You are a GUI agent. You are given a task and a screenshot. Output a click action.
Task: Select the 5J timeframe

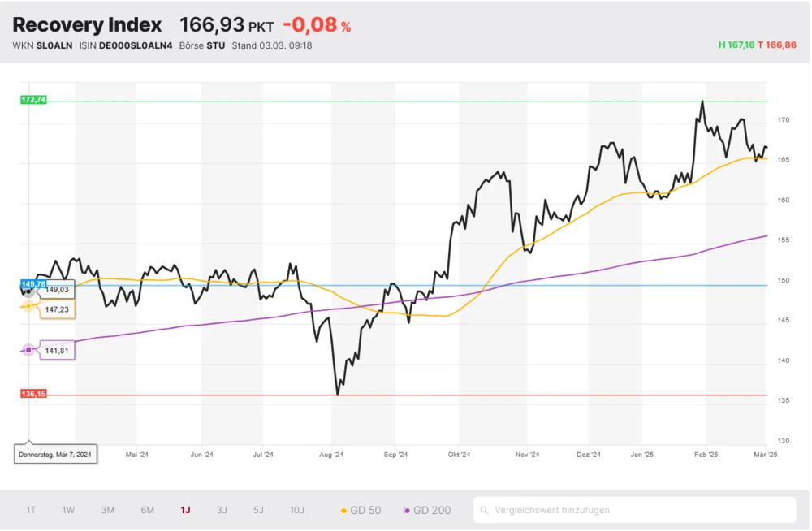tap(258, 510)
